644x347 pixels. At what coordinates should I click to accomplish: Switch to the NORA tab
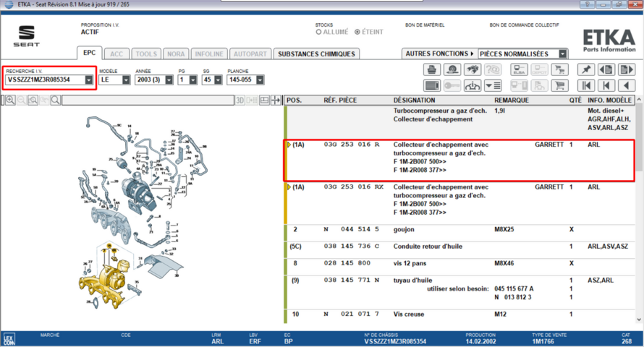pyautogui.click(x=176, y=53)
